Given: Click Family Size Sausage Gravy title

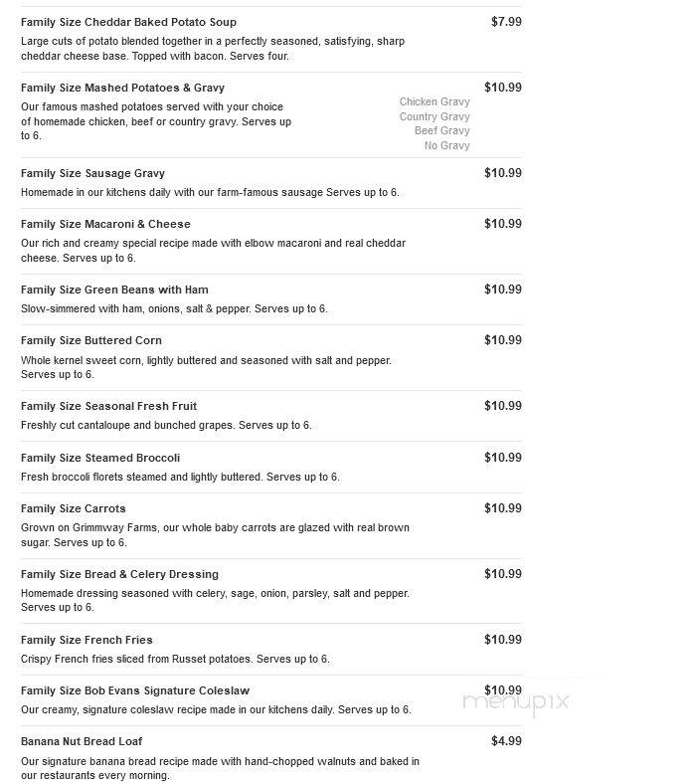Looking at the screenshot, I should tap(92, 173).
